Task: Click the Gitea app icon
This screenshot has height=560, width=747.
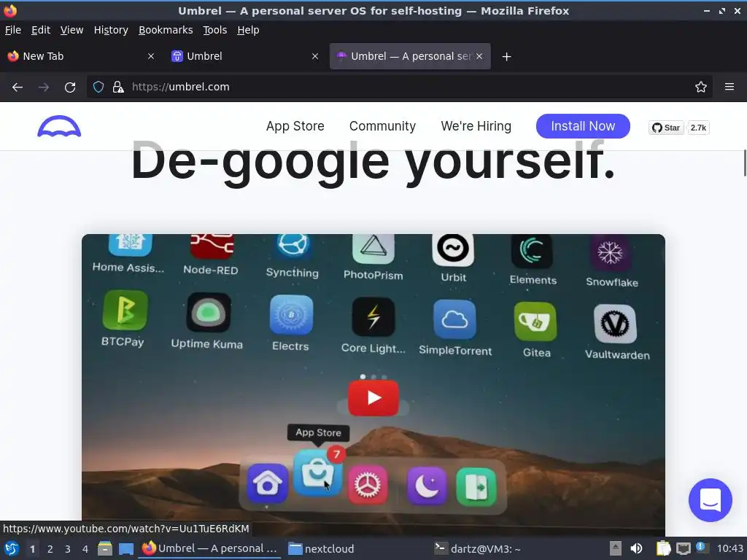Action: (x=535, y=322)
